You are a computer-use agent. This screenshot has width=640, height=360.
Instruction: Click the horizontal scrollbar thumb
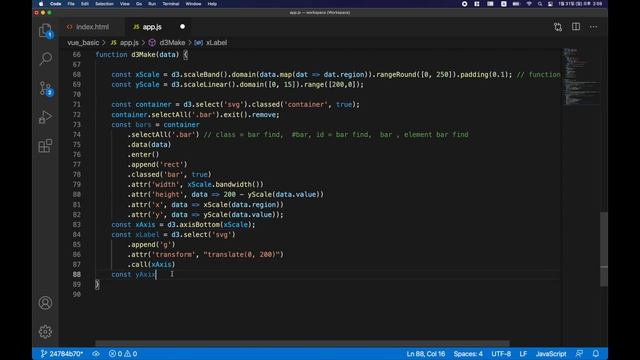[x=302, y=343]
